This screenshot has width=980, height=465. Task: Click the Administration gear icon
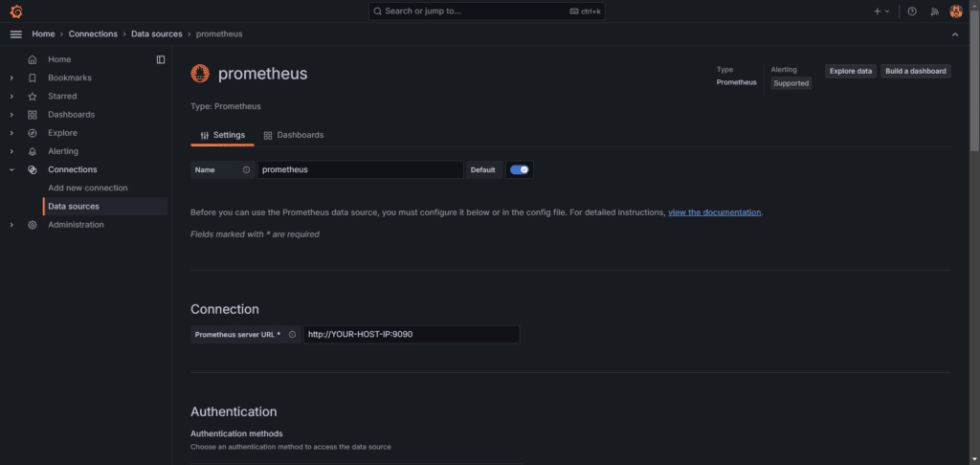[x=33, y=225]
